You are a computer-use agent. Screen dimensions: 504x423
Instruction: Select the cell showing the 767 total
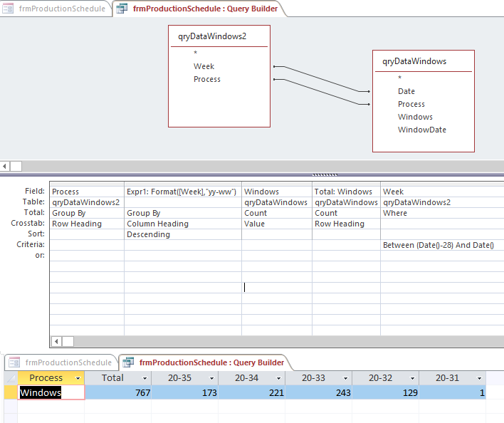pyautogui.click(x=117, y=392)
